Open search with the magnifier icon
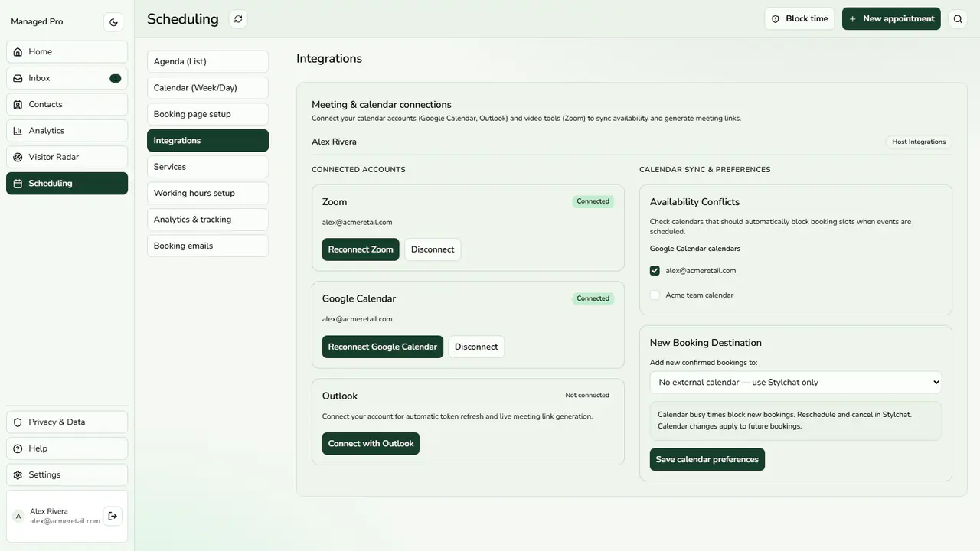Viewport: 980px width, 551px height. pyautogui.click(x=958, y=19)
